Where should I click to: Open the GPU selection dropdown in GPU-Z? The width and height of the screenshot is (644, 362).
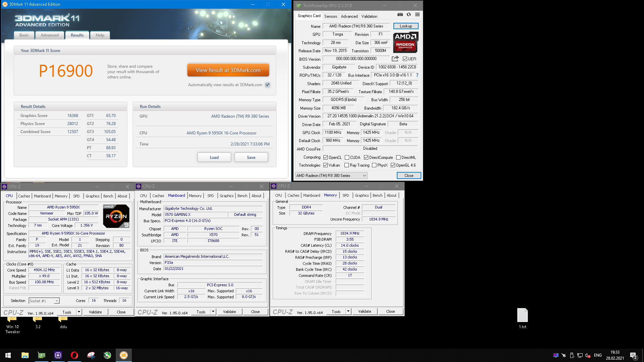[331, 175]
